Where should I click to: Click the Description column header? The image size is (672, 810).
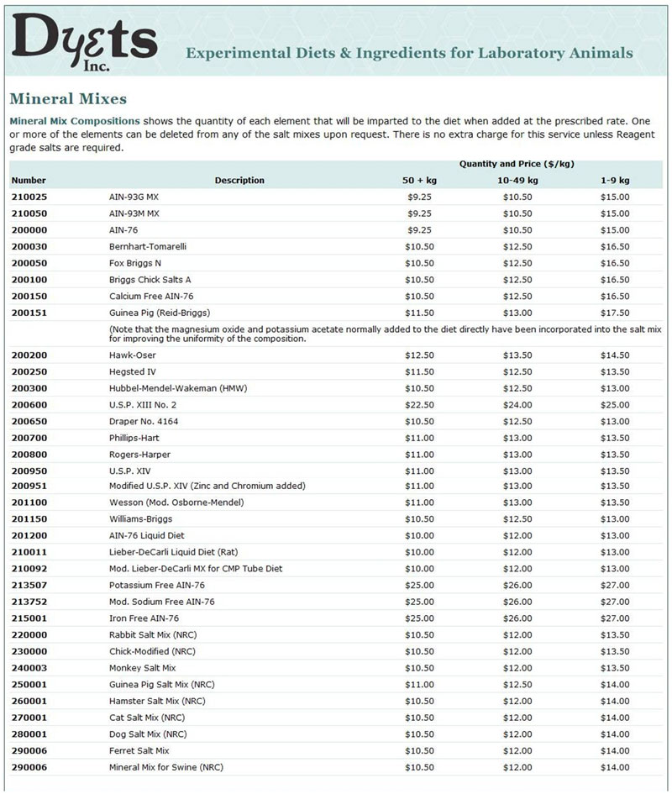click(239, 181)
